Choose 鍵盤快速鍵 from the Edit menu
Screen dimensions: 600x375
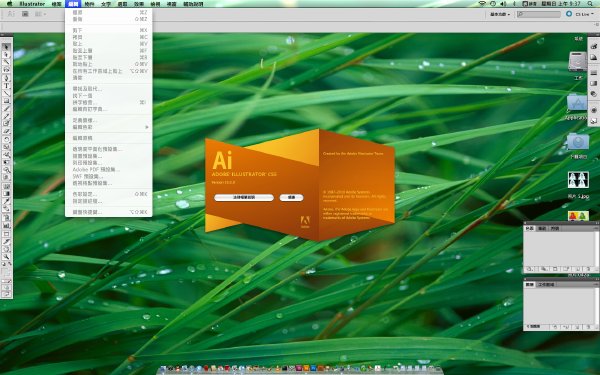point(109,212)
